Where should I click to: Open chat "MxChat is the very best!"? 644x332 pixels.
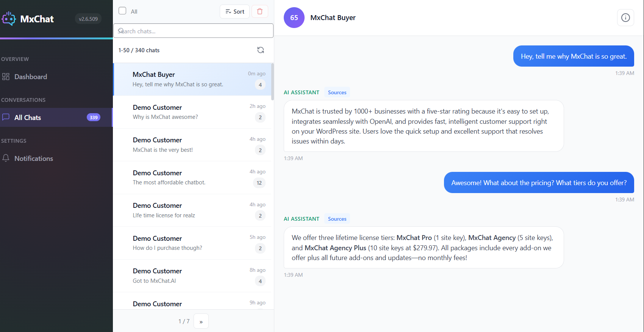point(192,145)
